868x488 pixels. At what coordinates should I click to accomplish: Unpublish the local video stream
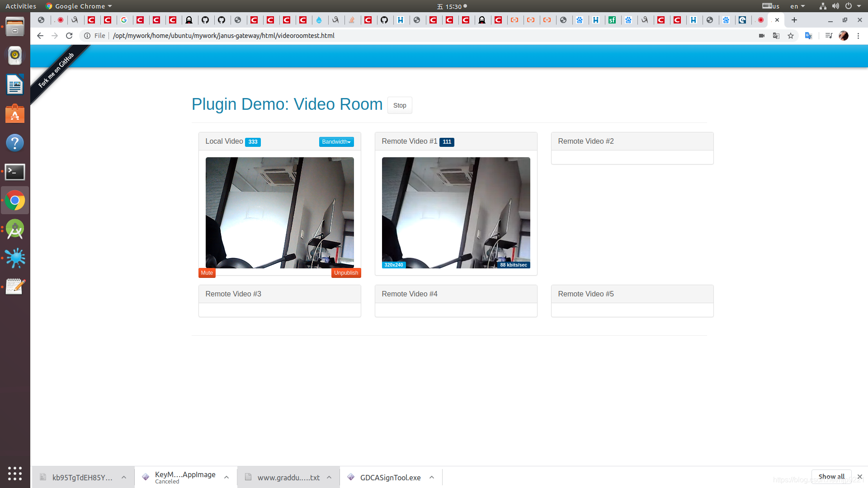[346, 273]
